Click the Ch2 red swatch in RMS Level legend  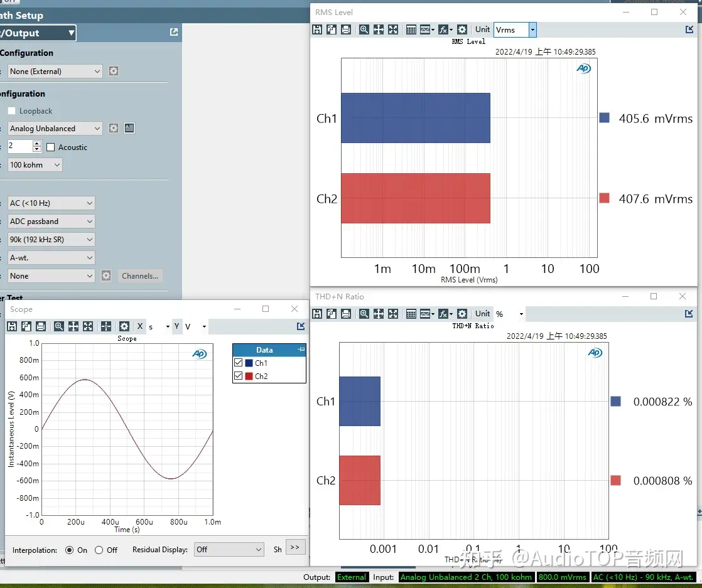click(x=605, y=198)
